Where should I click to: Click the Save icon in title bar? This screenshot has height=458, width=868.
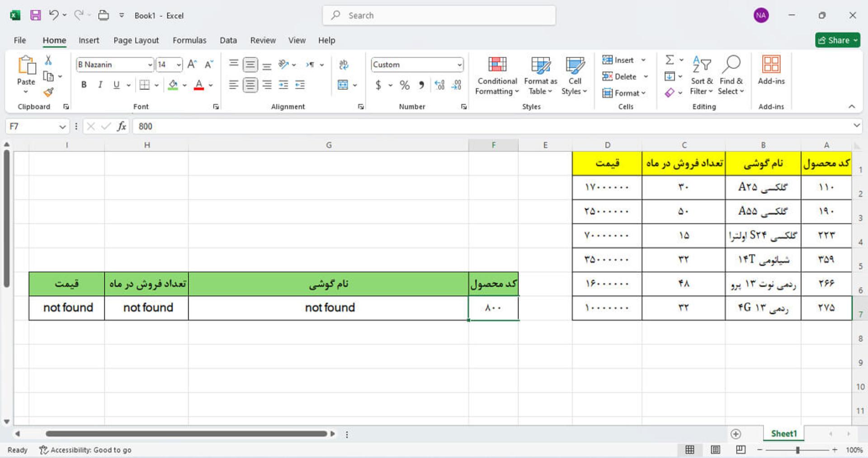point(35,15)
